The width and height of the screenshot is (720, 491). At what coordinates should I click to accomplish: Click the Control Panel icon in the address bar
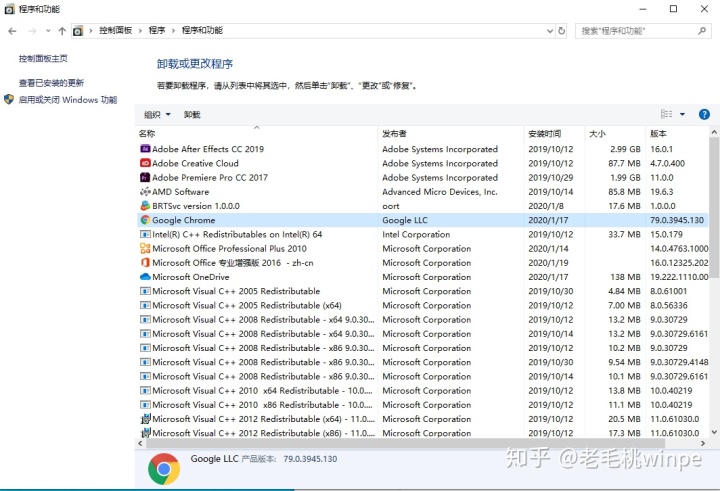[x=78, y=31]
